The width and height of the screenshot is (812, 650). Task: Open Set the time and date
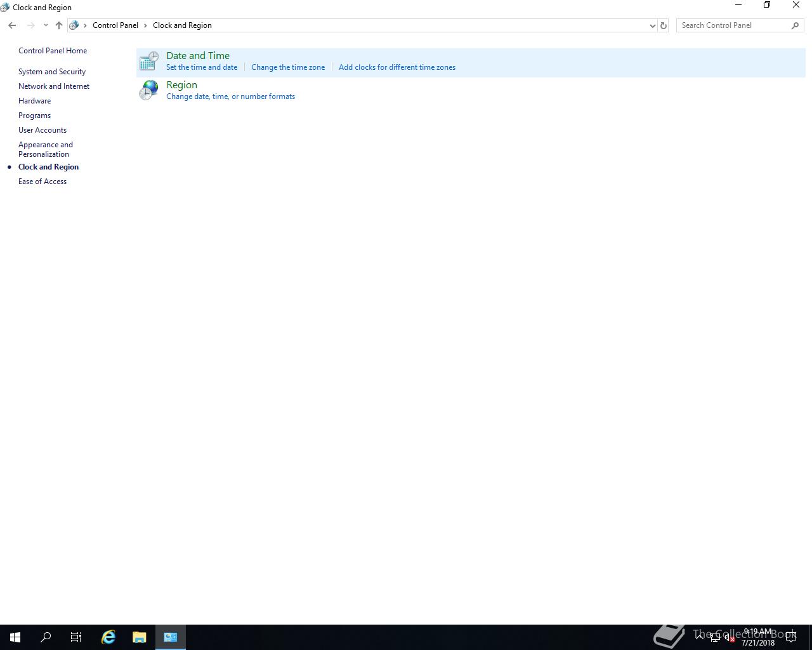pos(202,67)
